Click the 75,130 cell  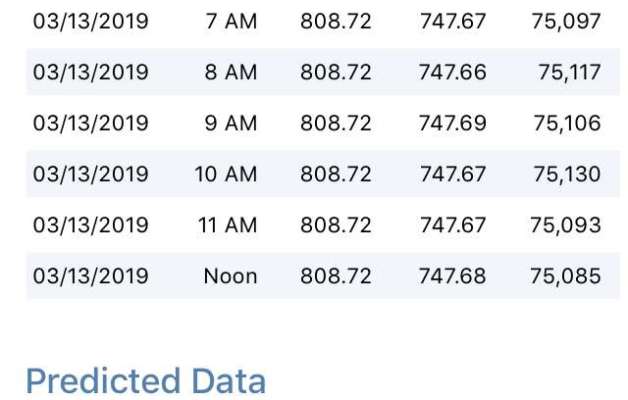tap(567, 174)
